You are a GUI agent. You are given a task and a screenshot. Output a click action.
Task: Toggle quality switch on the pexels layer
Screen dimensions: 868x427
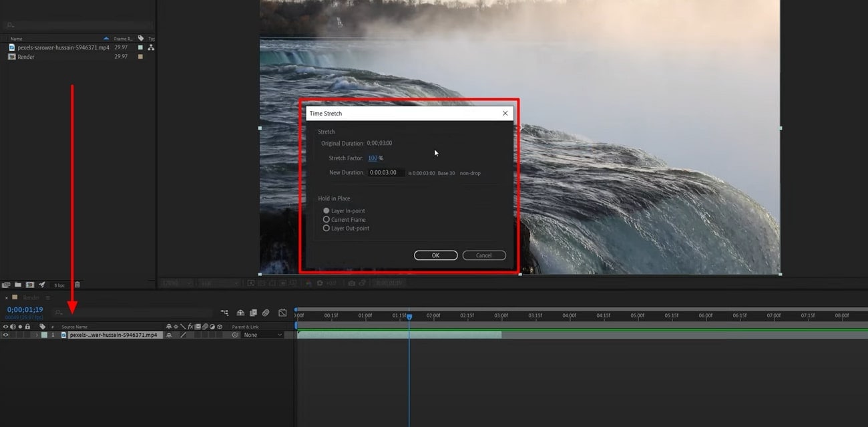[x=184, y=335]
